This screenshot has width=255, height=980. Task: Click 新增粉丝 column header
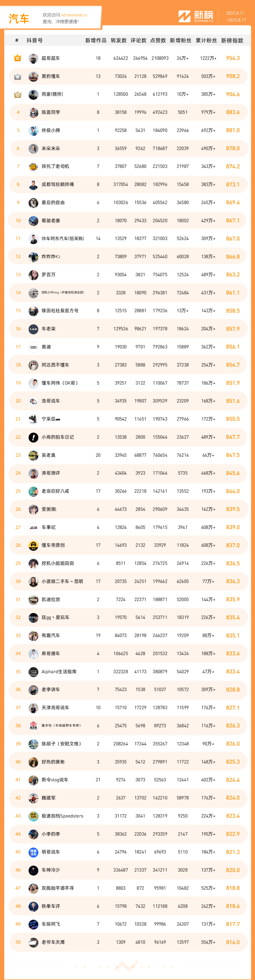point(181,40)
